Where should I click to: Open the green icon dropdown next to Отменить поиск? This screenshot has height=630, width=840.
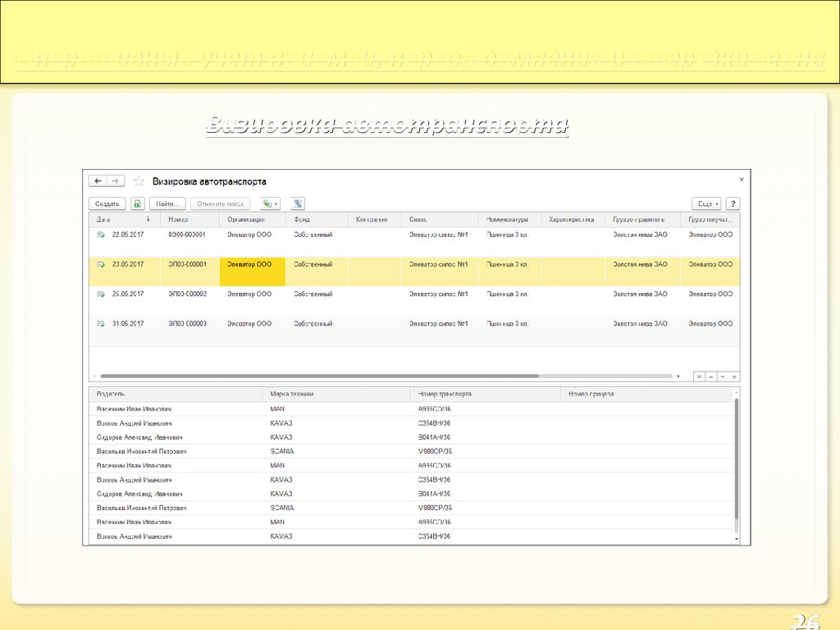pyautogui.click(x=270, y=203)
